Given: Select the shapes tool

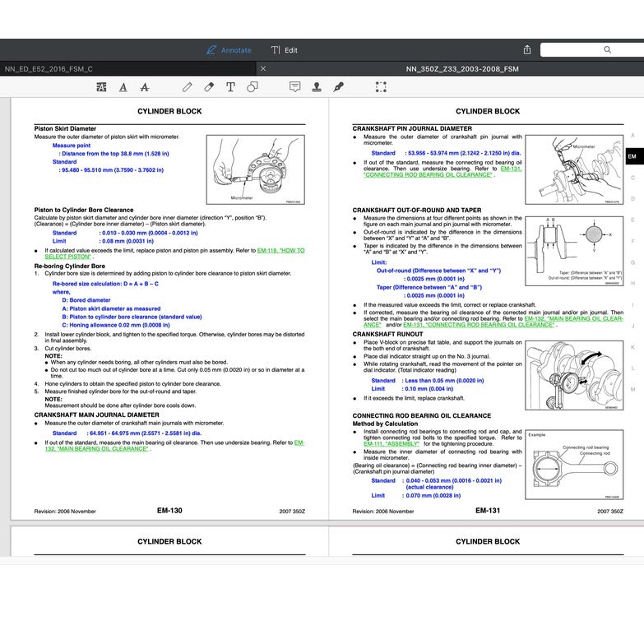Looking at the screenshot, I should click(x=252, y=86).
